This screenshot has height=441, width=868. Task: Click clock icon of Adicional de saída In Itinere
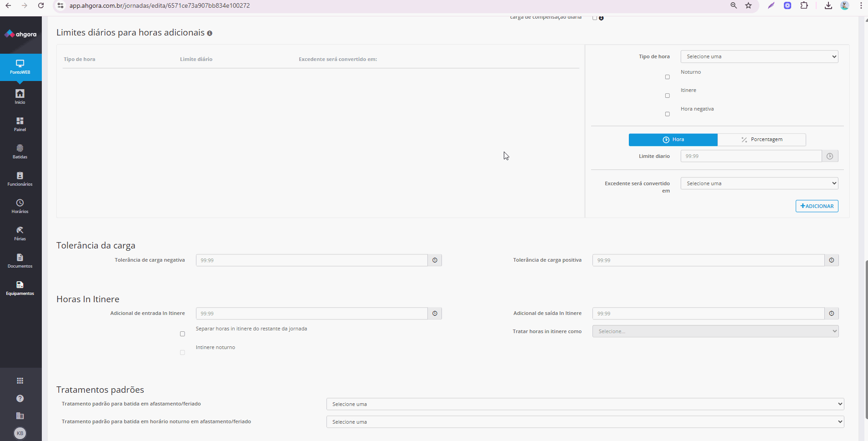pos(832,314)
